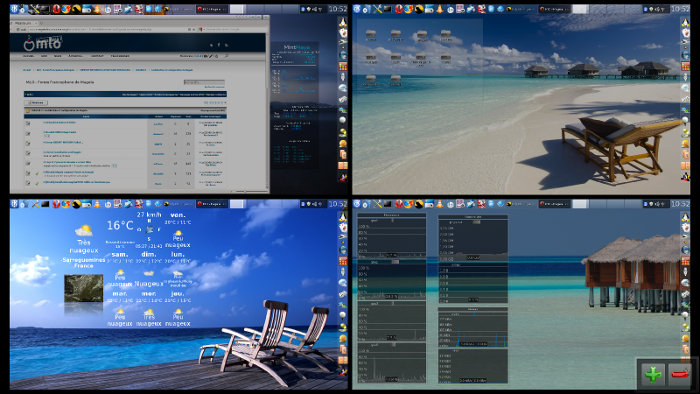Click Sarreguemines France location in weather widget
Image resolution: width=700 pixels, height=394 pixels.
pos(83,262)
